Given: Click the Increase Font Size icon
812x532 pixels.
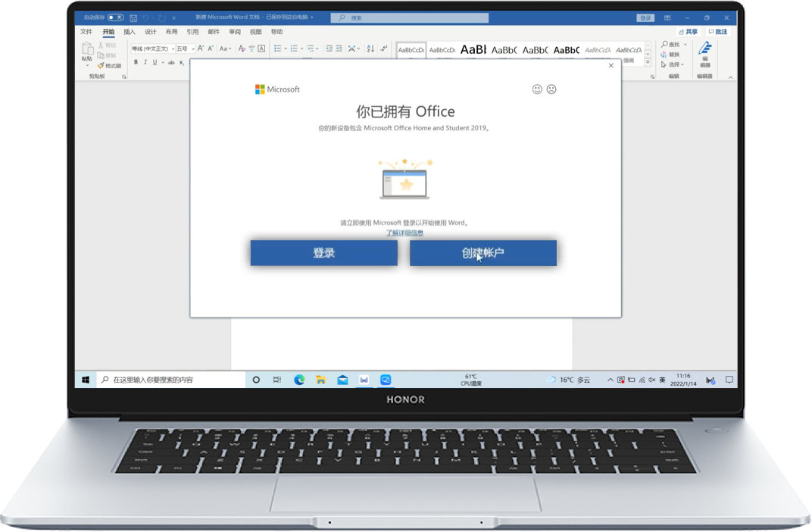Looking at the screenshot, I should click(x=201, y=49).
